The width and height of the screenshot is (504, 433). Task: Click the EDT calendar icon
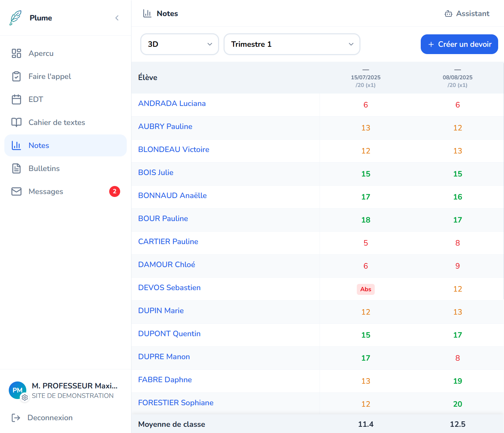pyautogui.click(x=16, y=99)
